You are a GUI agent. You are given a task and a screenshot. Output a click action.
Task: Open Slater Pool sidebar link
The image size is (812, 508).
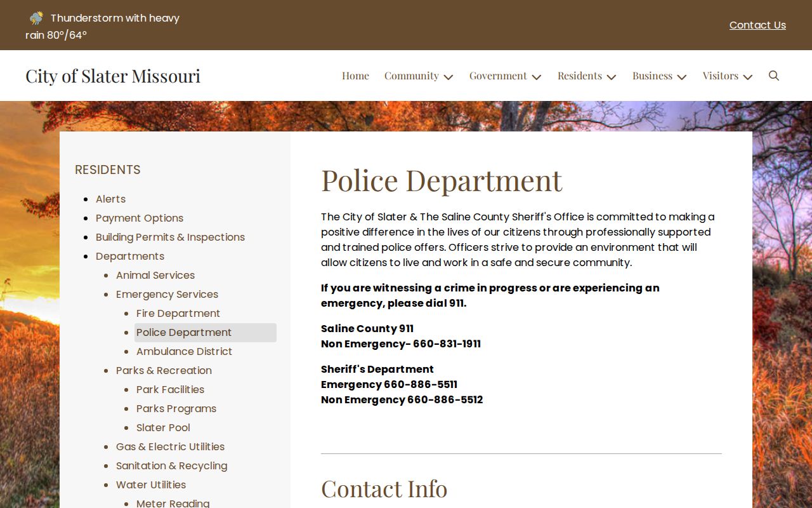pos(163,427)
